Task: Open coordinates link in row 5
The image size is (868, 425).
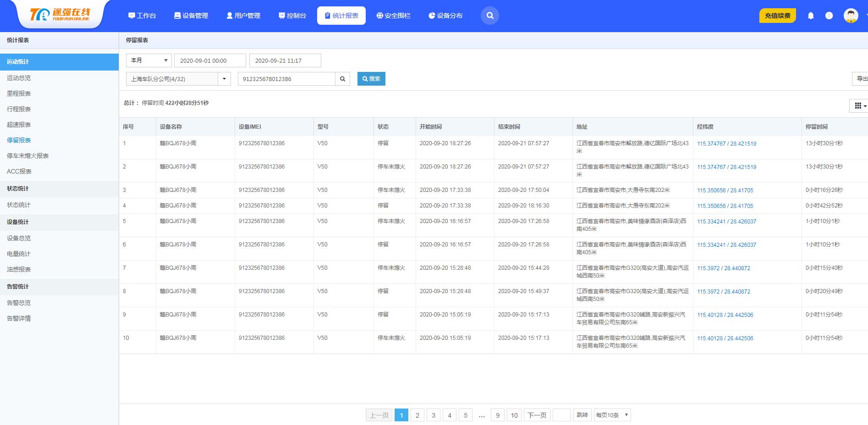Action: (x=727, y=222)
